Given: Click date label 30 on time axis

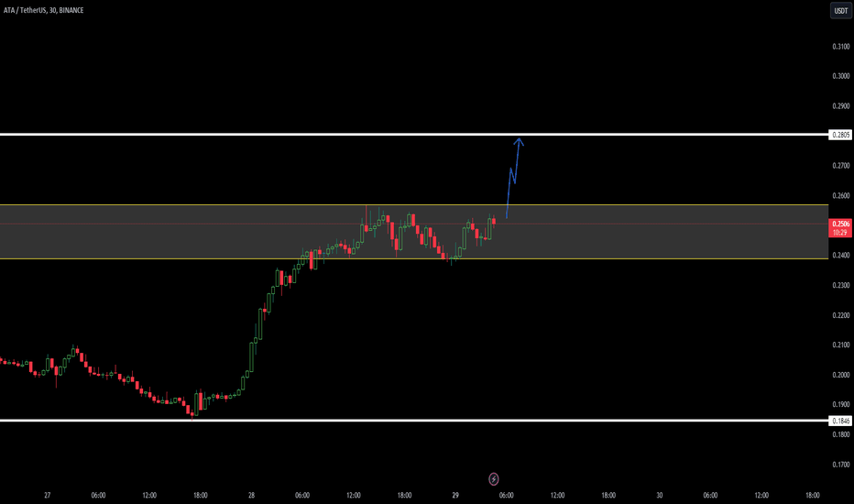Looking at the screenshot, I should 659,495.
